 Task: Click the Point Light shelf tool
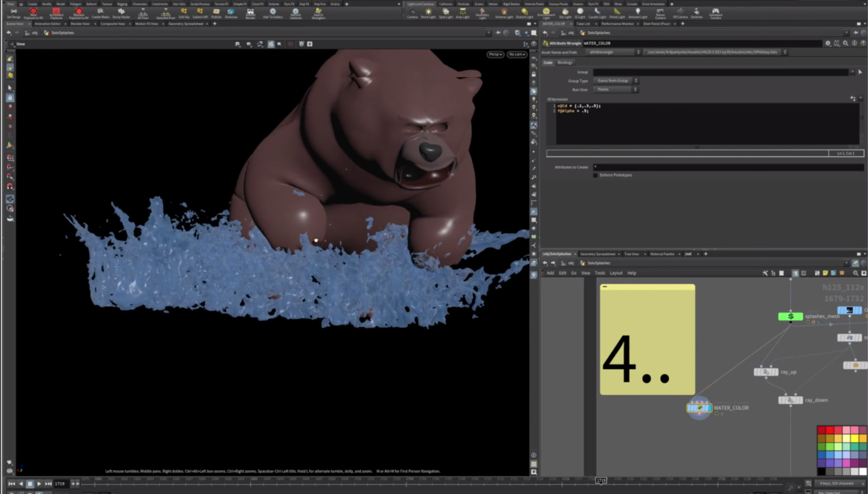coord(428,13)
